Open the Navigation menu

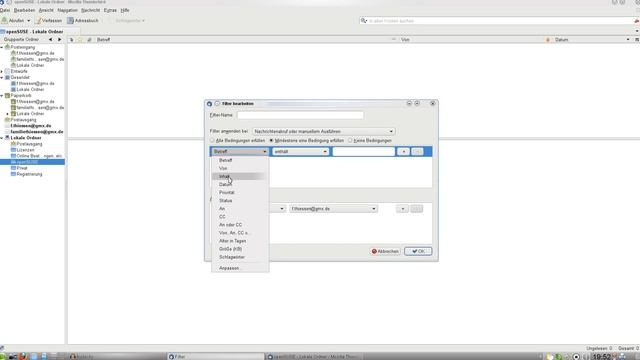click(67, 10)
